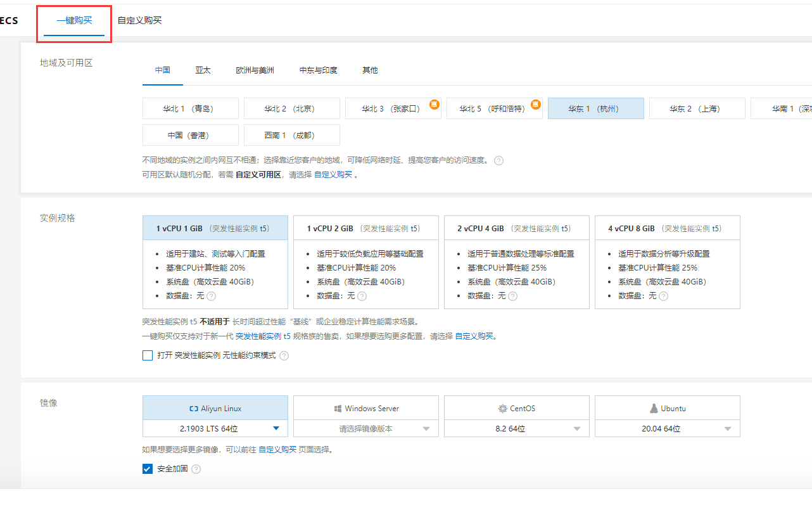The image size is (812, 510).
Task: Select the 亚太 region tab
Action: [203, 70]
